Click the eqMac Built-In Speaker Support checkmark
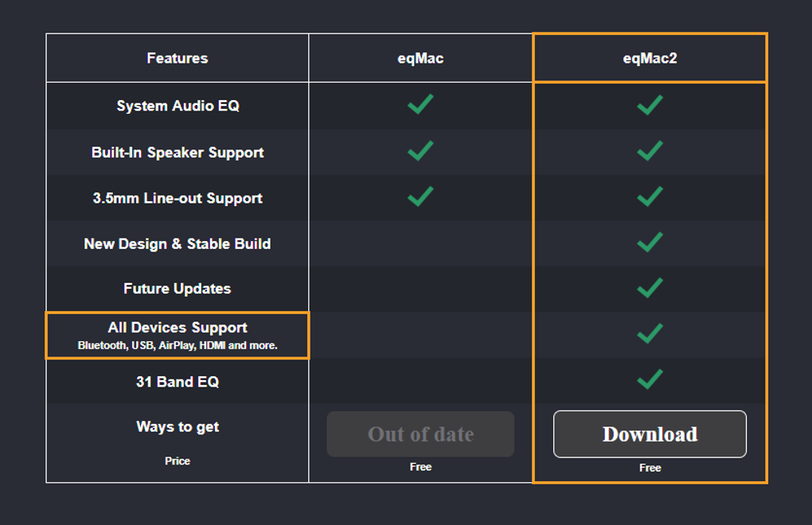Screen dimensions: 812x525 (x=420, y=150)
